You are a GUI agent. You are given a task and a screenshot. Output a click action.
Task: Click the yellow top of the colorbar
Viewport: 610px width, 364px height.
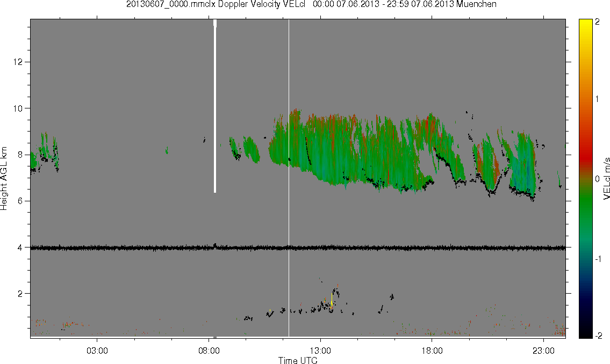(585, 23)
